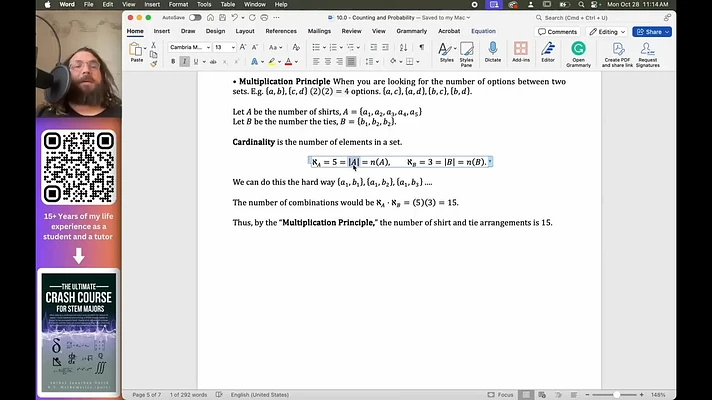Apply strikethrough formatting

[x=213, y=62]
